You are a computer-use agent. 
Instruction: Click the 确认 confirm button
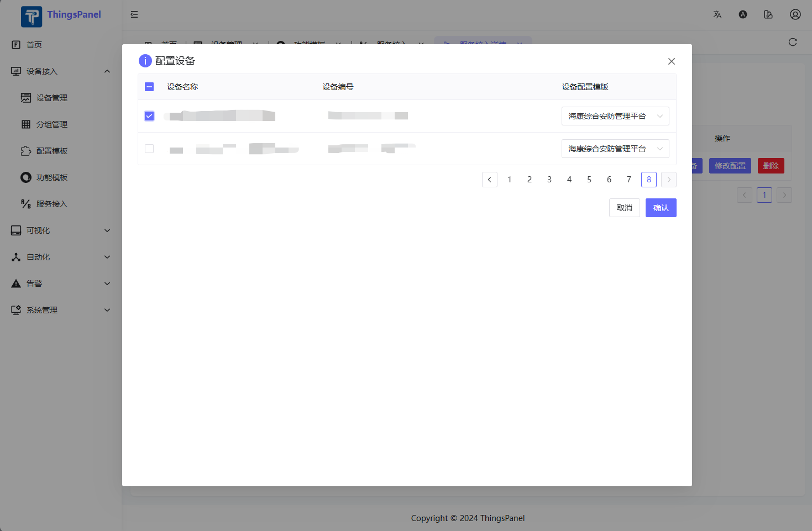[x=661, y=208]
